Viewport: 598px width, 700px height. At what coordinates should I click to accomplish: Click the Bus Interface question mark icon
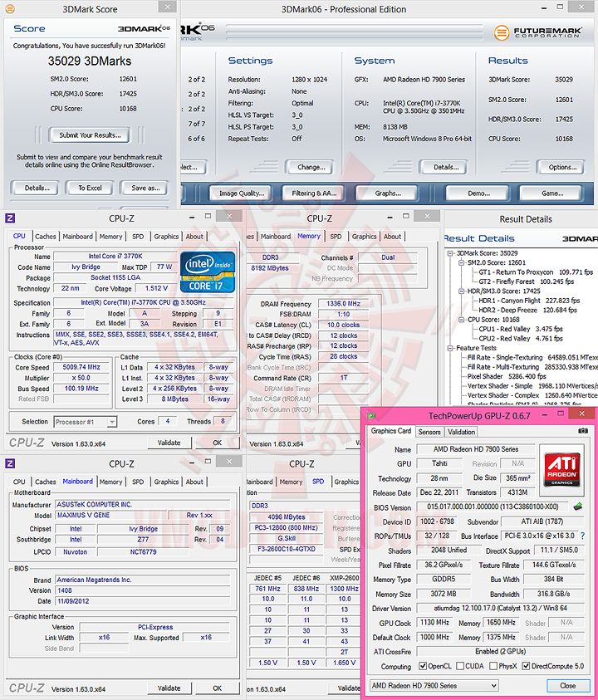(x=583, y=536)
